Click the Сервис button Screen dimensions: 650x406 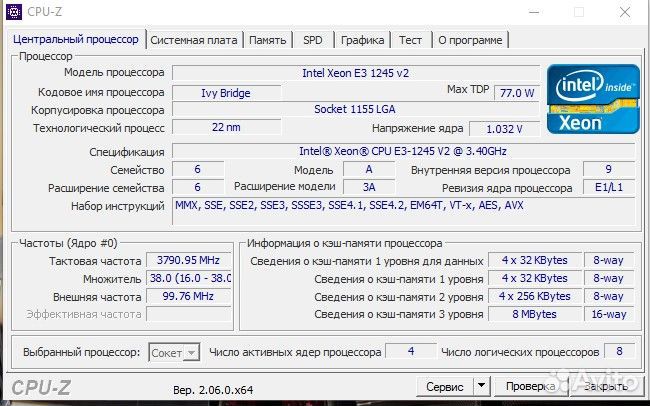[444, 387]
